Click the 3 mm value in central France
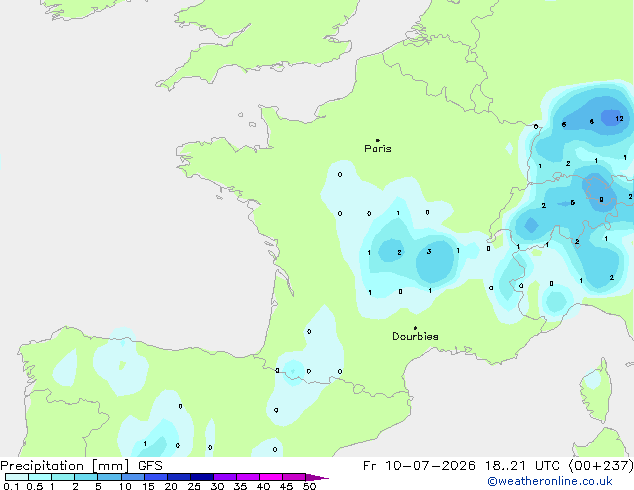 [x=429, y=251]
